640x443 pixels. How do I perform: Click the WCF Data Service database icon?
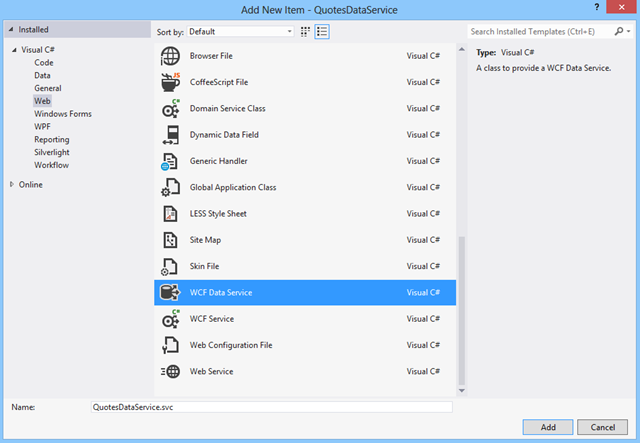pyautogui.click(x=170, y=293)
